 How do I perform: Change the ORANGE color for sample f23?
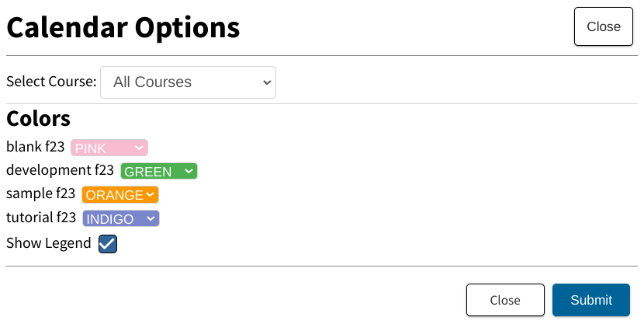pos(120,194)
